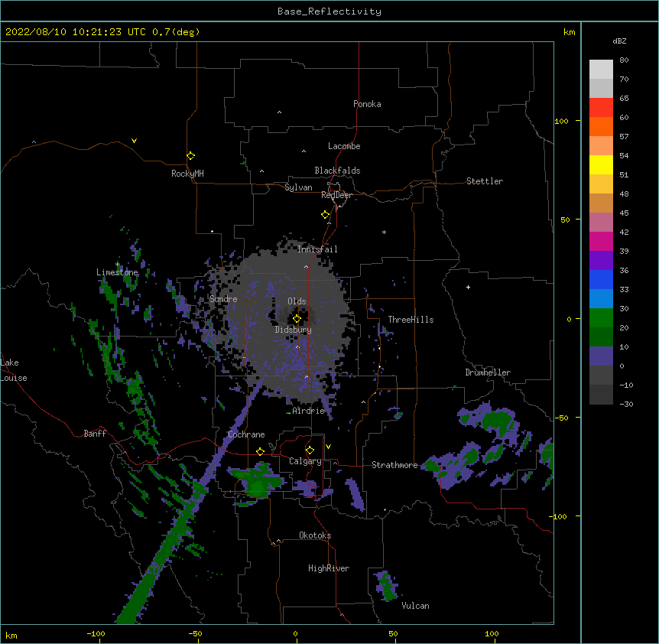The height and width of the screenshot is (644, 659).
Task: Pick the light blue swatch near 33 dBZ
Action: click(601, 299)
